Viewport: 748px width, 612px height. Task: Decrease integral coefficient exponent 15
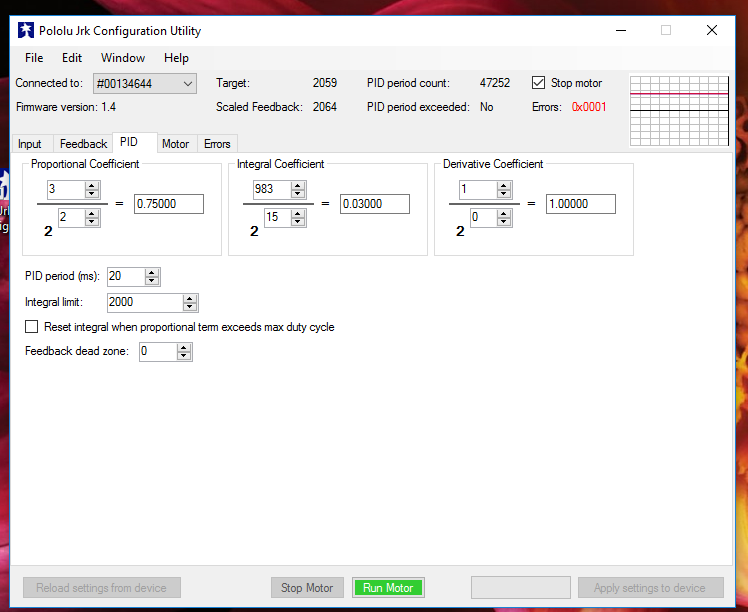[298, 222]
